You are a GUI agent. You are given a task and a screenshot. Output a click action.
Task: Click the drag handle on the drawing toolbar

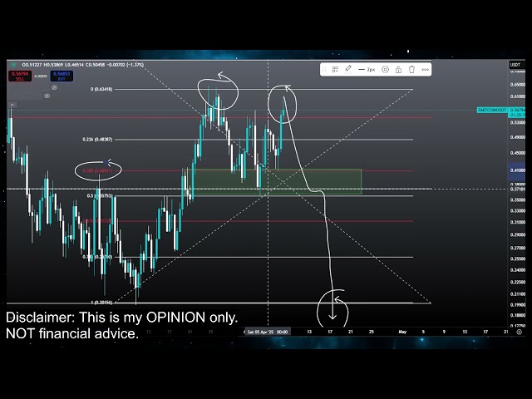(324, 70)
